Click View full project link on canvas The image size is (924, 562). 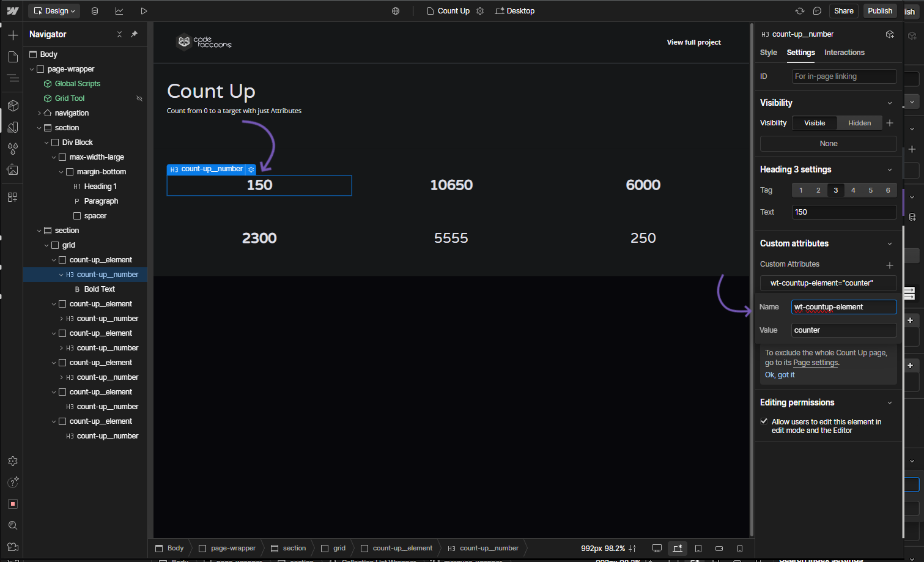pos(693,42)
